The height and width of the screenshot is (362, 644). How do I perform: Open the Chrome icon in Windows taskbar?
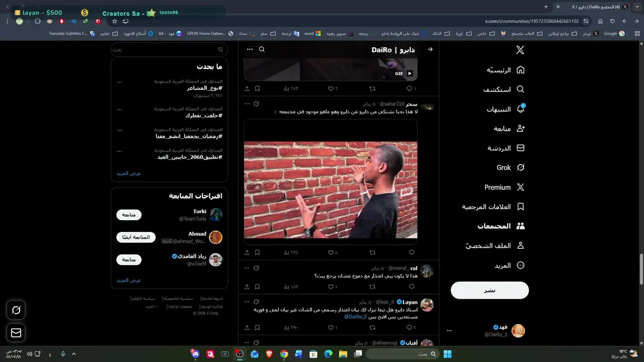(x=284, y=354)
